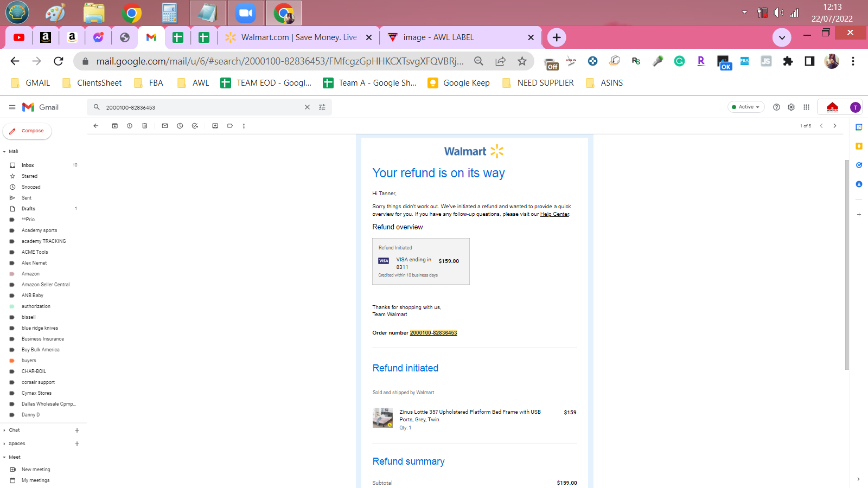Show search options filter icon
Image resolution: width=868 pixels, height=488 pixels.
tap(322, 107)
